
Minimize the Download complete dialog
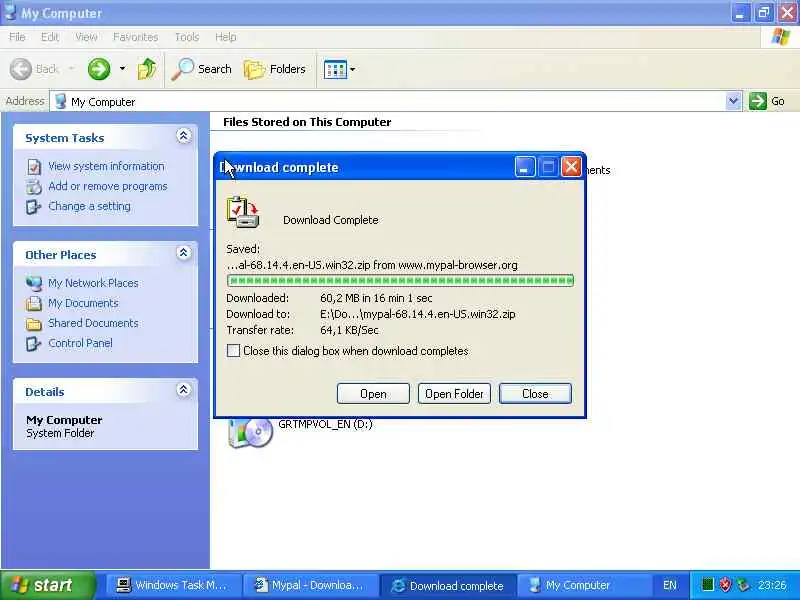click(524, 167)
